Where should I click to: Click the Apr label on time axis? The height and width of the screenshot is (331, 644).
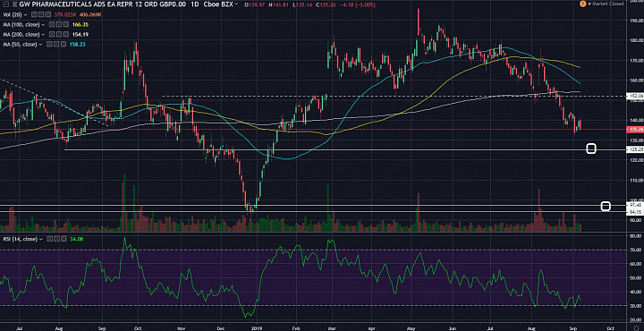click(372, 328)
